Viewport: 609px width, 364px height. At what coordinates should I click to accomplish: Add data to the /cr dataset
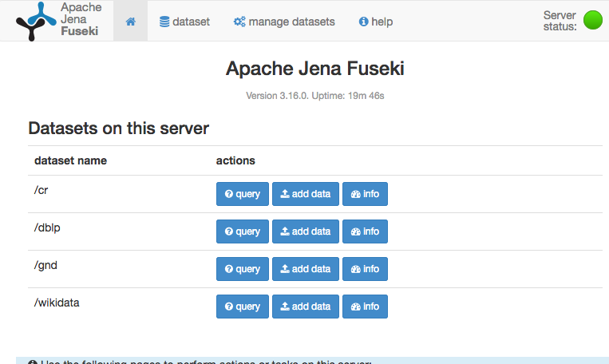click(306, 194)
